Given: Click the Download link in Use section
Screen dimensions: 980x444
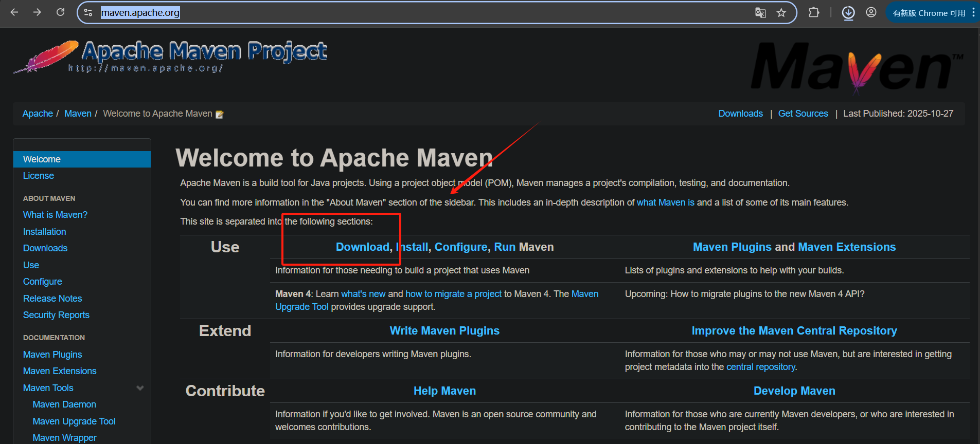Looking at the screenshot, I should coord(363,247).
